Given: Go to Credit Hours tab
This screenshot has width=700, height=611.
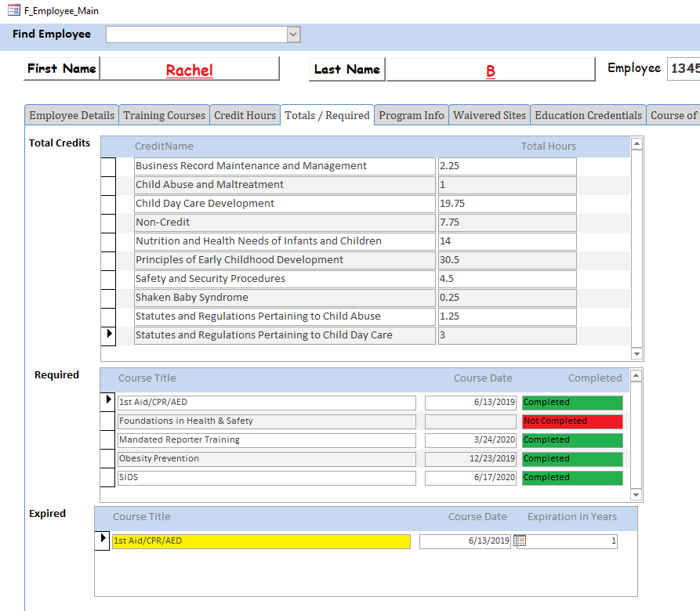Looking at the screenshot, I should (245, 115).
